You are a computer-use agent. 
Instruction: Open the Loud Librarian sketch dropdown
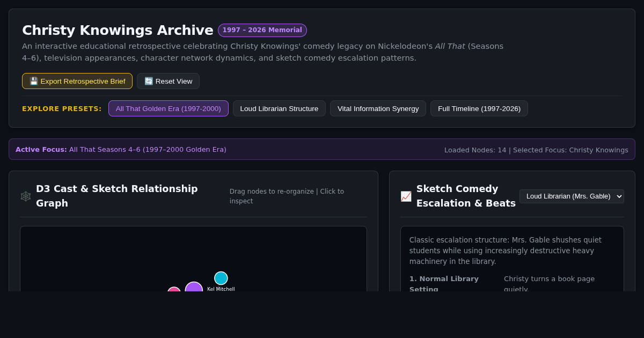(572, 196)
